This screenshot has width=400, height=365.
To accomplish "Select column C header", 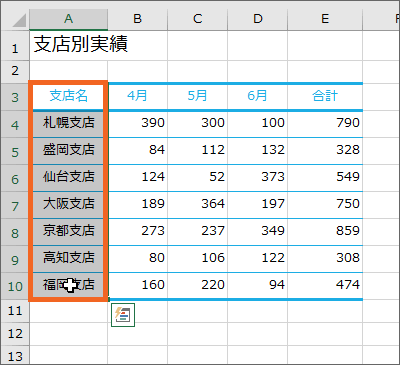I will (198, 19).
